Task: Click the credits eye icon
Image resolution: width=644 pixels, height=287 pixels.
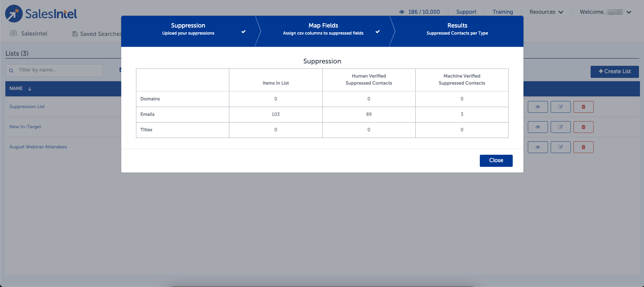Action: [402, 12]
